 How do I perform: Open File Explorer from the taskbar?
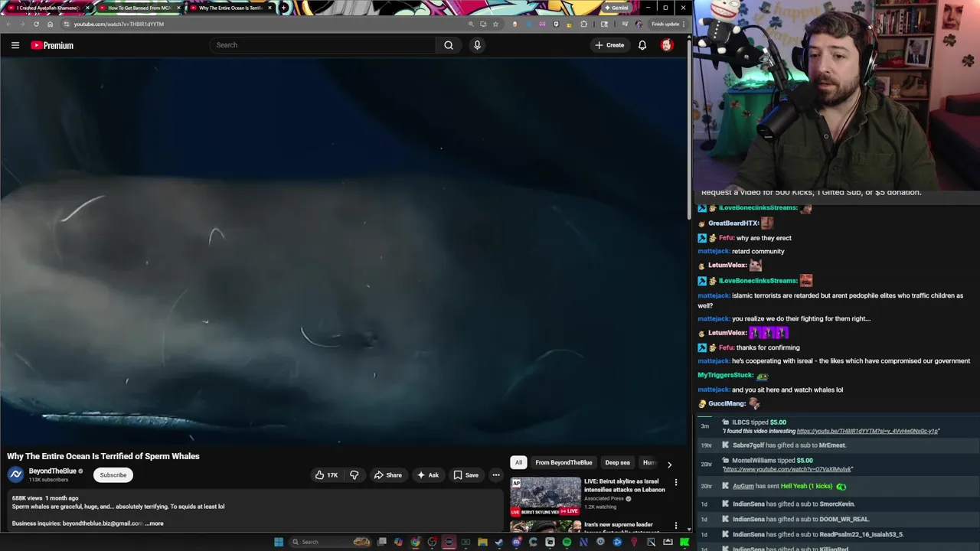(482, 542)
